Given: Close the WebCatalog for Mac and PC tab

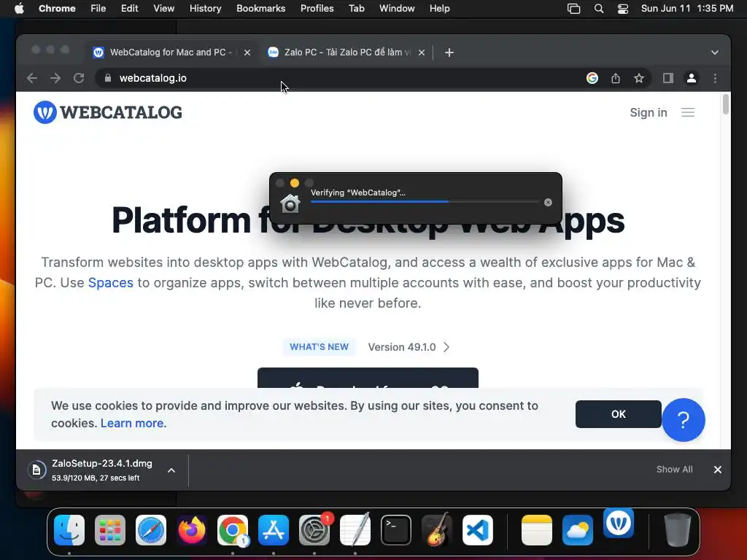Looking at the screenshot, I should [247, 52].
